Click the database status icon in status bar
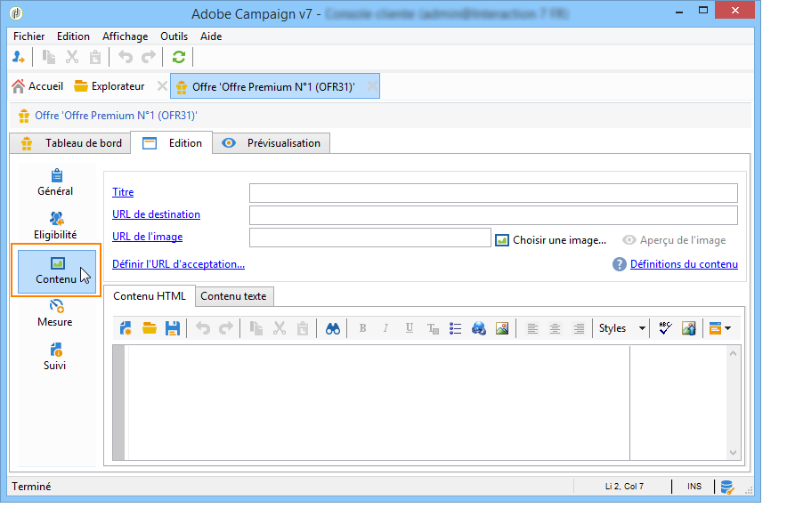787x532 pixels. pyautogui.click(x=726, y=487)
